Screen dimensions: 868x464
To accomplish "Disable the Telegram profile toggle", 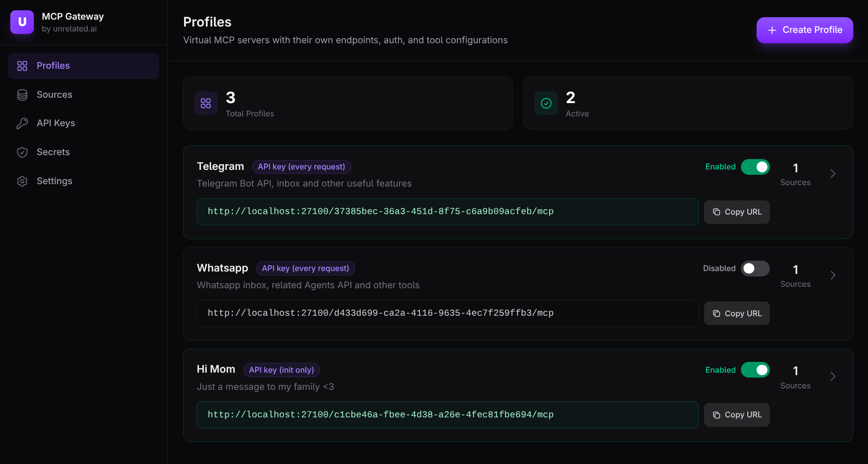I will 755,166.
